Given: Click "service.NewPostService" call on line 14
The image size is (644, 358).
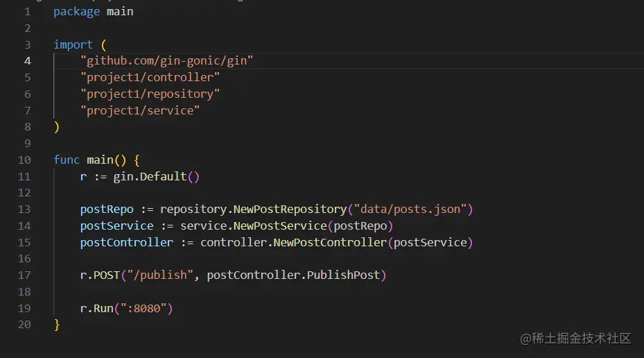Looking at the screenshot, I should point(254,226).
